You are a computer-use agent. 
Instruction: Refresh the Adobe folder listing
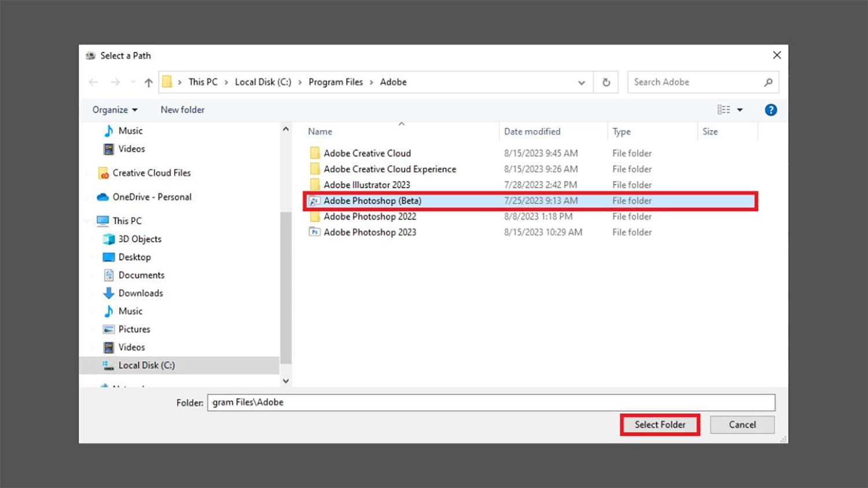pyautogui.click(x=606, y=83)
